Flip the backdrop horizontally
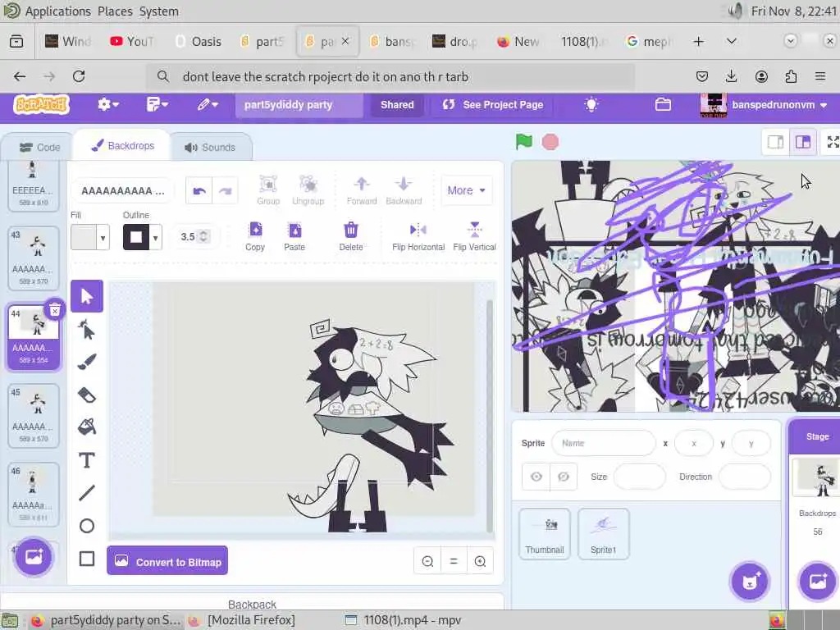Viewport: 840px width, 630px height. (418, 236)
